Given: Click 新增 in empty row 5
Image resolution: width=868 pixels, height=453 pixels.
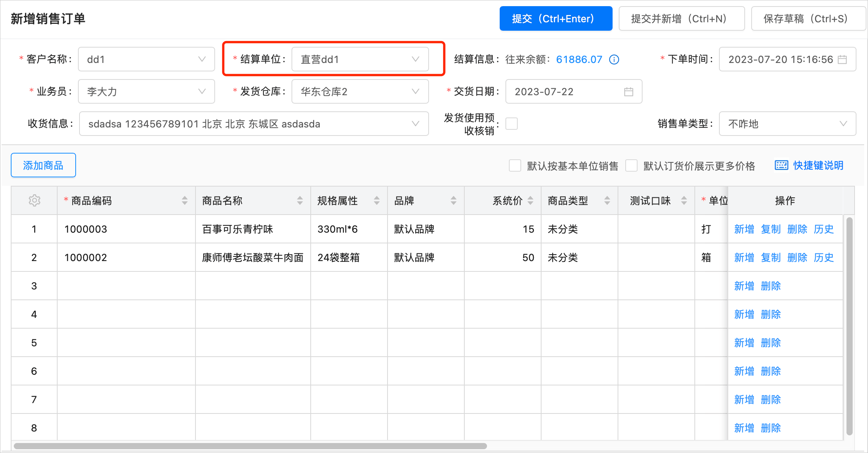Looking at the screenshot, I should point(744,343).
